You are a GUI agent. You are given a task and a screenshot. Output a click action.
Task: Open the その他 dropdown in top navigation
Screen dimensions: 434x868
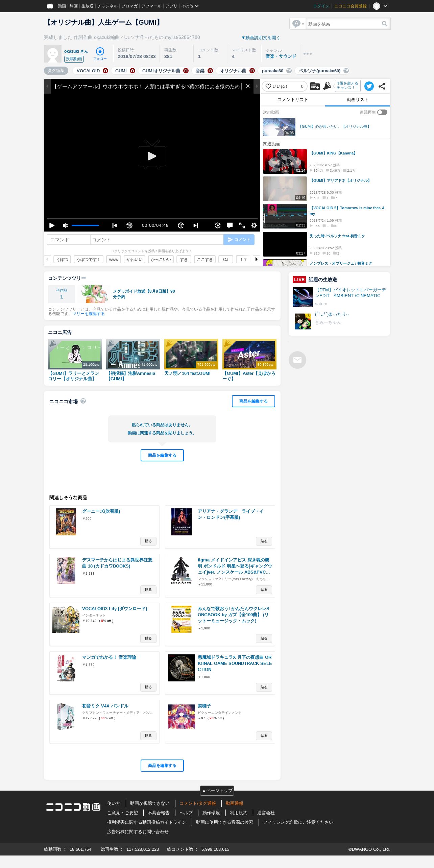point(190,6)
